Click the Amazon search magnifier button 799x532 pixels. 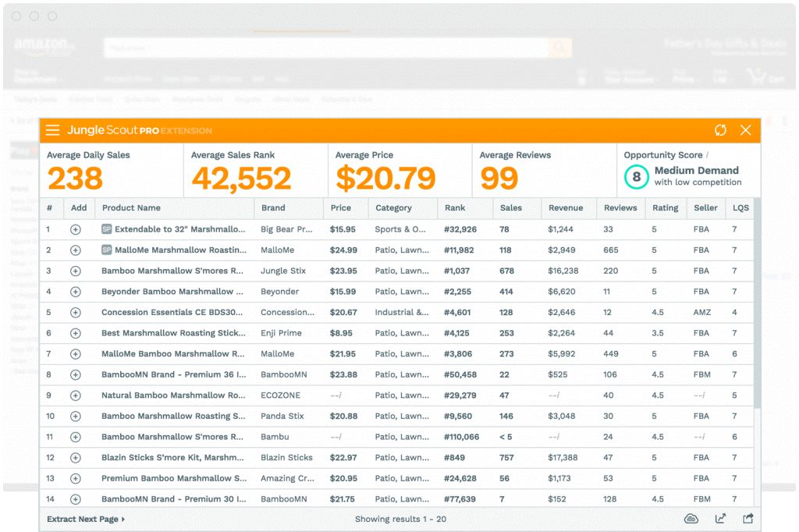[559, 48]
